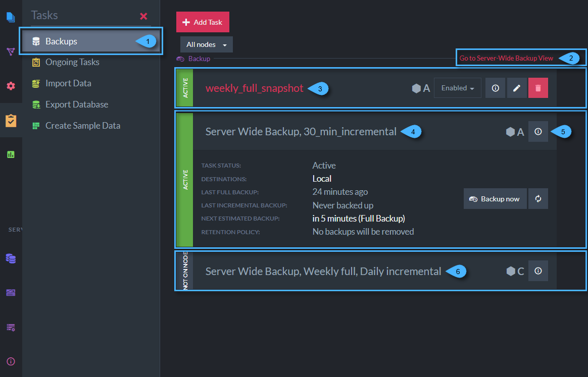Open the Stats chart icon in left rail
Viewport: 588px width, 377px height.
click(x=11, y=154)
